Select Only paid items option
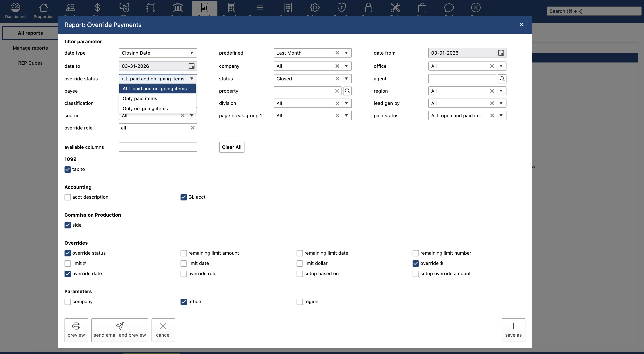This screenshot has width=644, height=354. click(140, 98)
